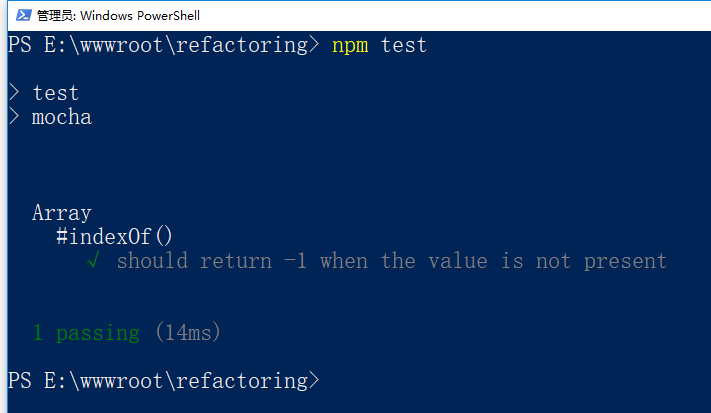711x413 pixels.
Task: Click the 'test' script name output line
Action: point(56,93)
